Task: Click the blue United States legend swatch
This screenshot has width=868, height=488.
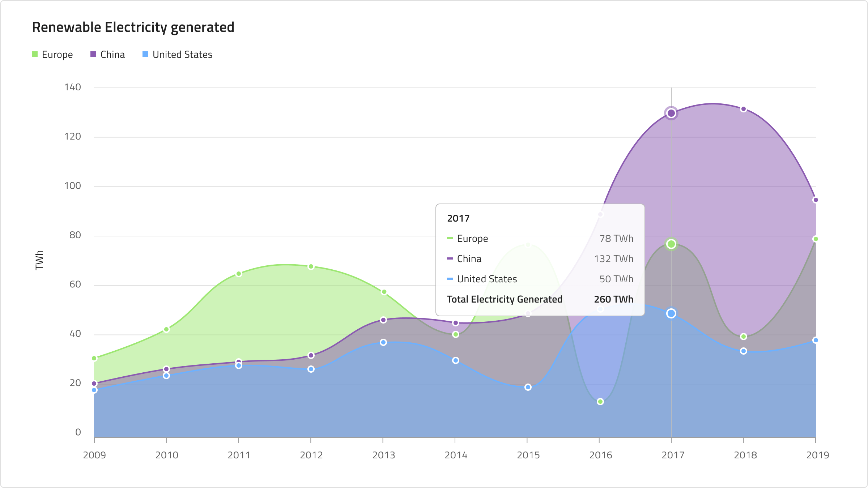Action: click(x=145, y=55)
